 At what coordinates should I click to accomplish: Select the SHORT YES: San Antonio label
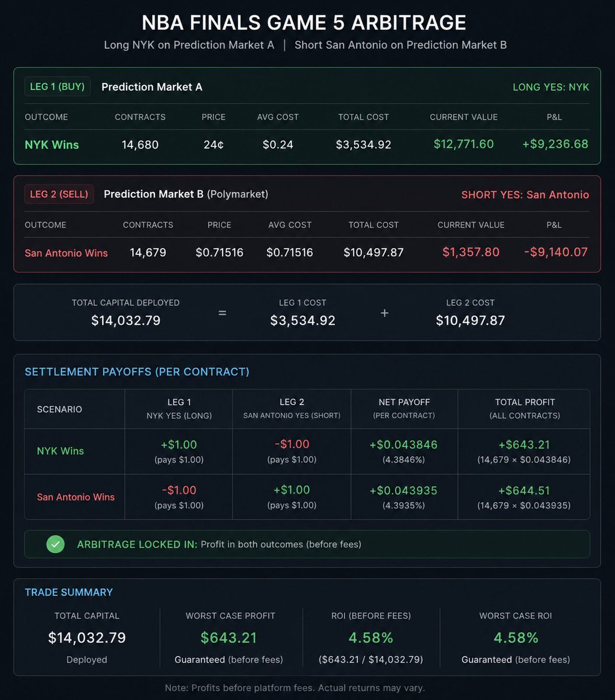525,194
